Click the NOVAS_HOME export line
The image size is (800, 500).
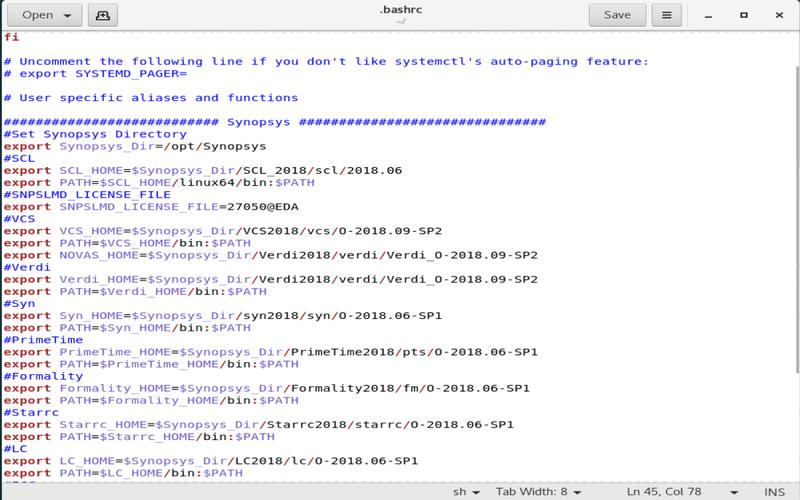point(271,255)
